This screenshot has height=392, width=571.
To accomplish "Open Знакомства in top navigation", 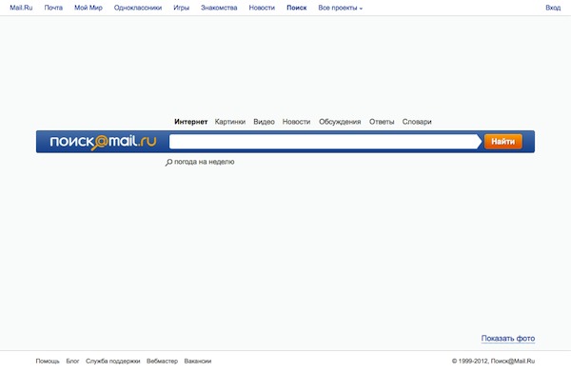I will 219,8.
